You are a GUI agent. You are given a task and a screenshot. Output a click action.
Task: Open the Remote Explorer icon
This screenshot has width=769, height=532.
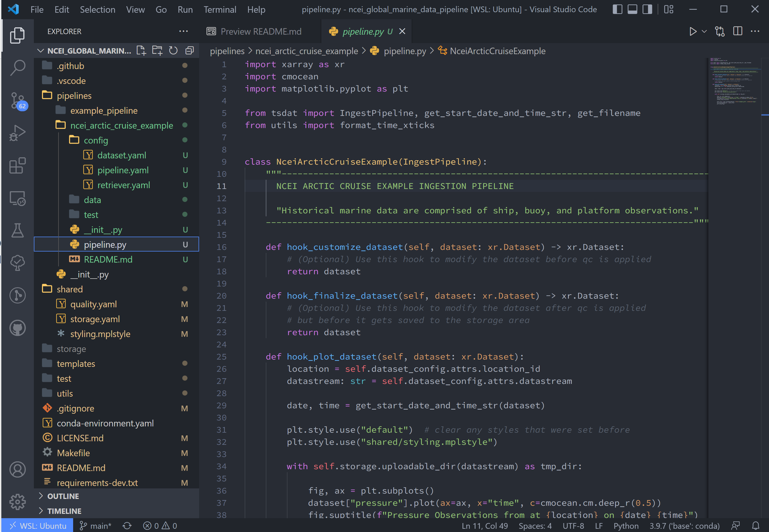point(17,198)
